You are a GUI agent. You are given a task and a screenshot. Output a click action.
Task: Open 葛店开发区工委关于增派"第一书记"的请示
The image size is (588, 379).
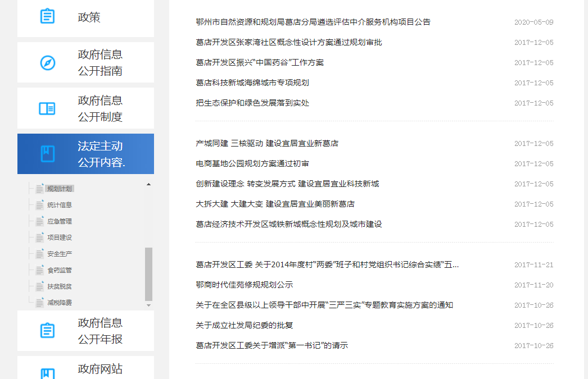[x=272, y=346]
